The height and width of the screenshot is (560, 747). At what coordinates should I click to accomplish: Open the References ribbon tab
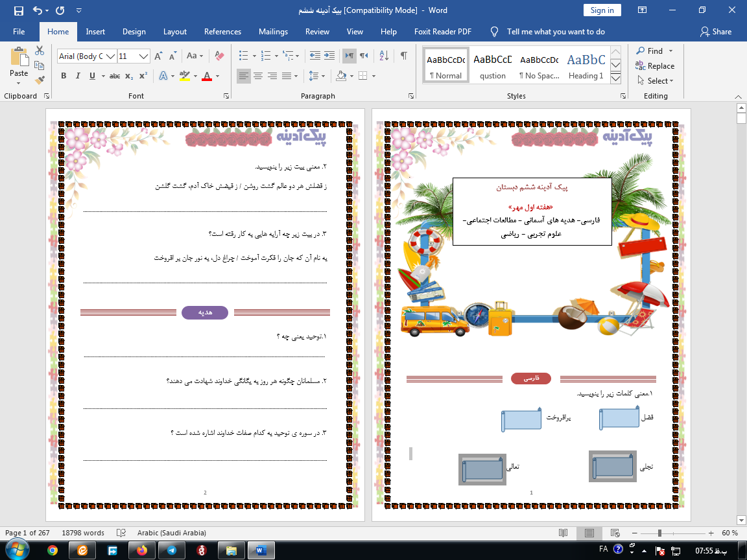tap(222, 32)
